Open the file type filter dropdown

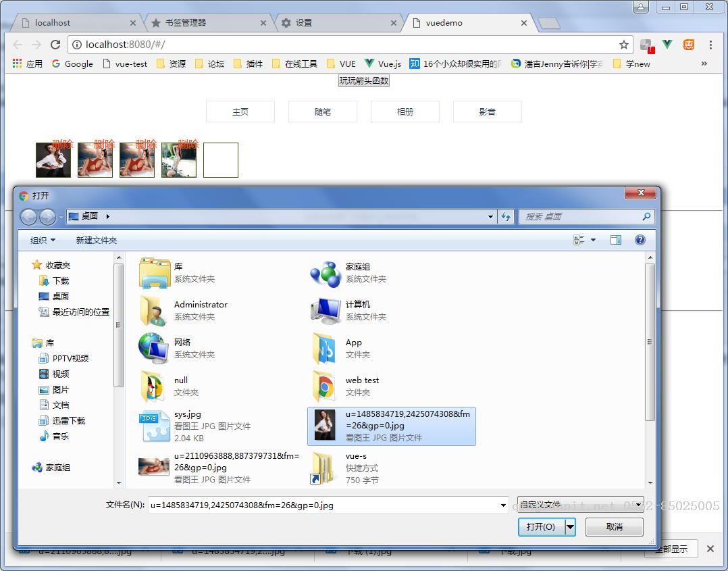(x=580, y=505)
